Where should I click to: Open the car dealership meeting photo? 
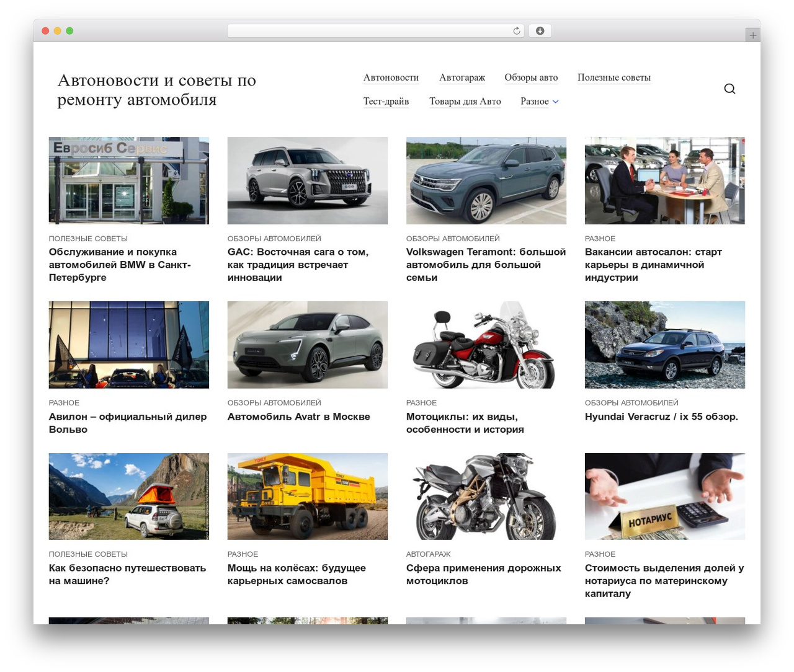[x=665, y=180]
